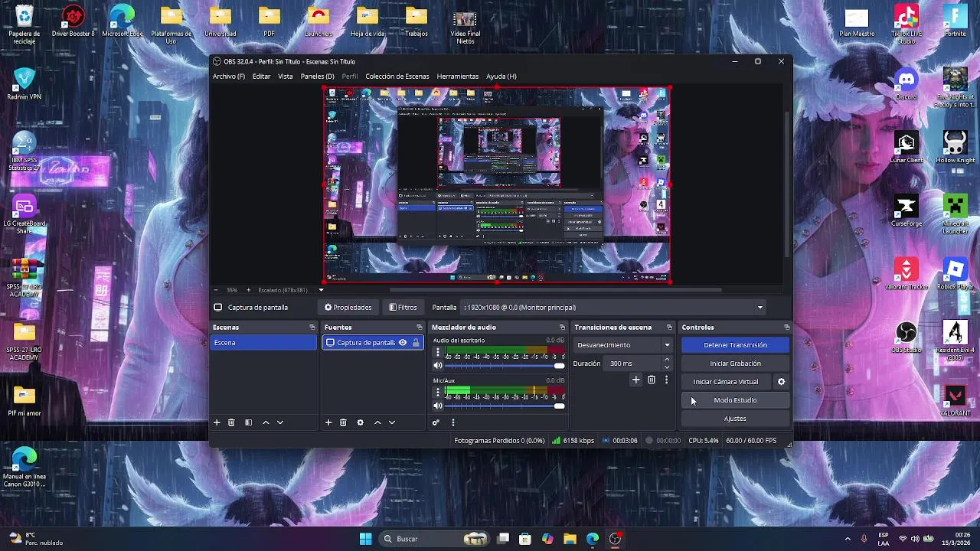The width and height of the screenshot is (980, 551).
Task: Click the preview horizontal scrollbar
Action: 556,290
